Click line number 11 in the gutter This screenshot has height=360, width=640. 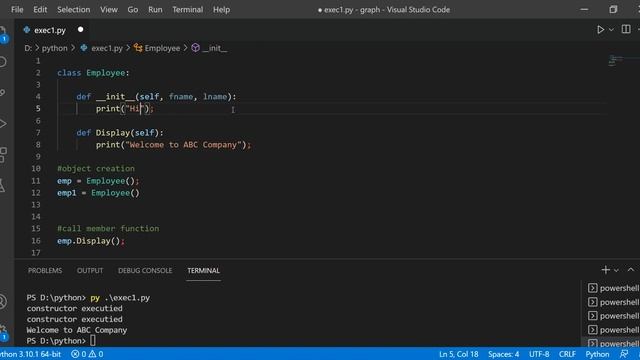tap(36, 181)
